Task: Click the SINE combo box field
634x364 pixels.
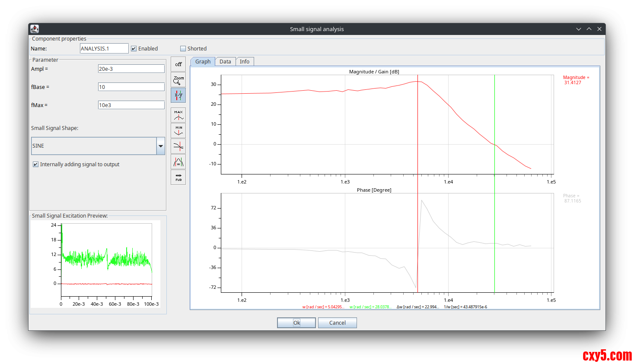Action: pos(94,146)
